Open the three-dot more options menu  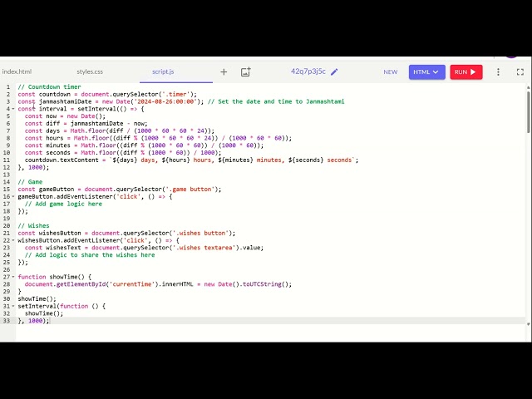[498, 72]
